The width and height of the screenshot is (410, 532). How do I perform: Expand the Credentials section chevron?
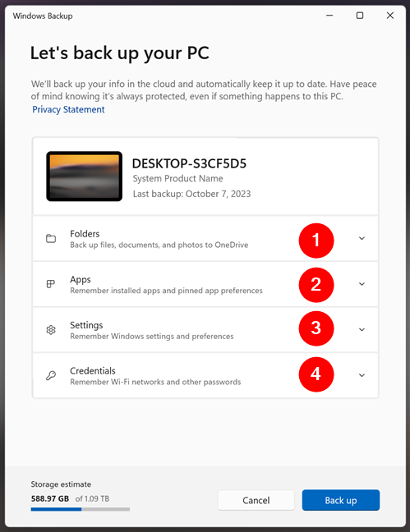pyautogui.click(x=362, y=375)
